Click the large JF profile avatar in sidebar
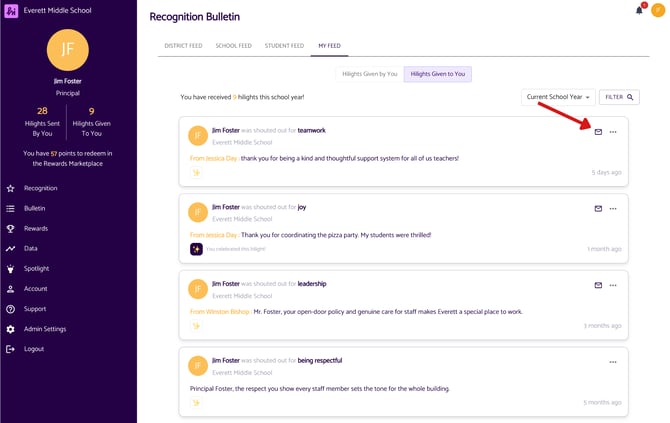 pos(68,50)
